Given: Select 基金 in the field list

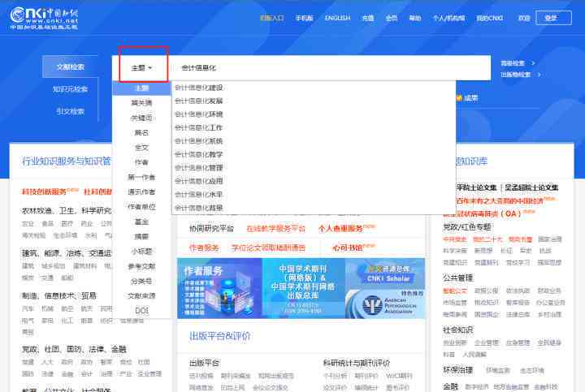Looking at the screenshot, I should click(141, 222).
